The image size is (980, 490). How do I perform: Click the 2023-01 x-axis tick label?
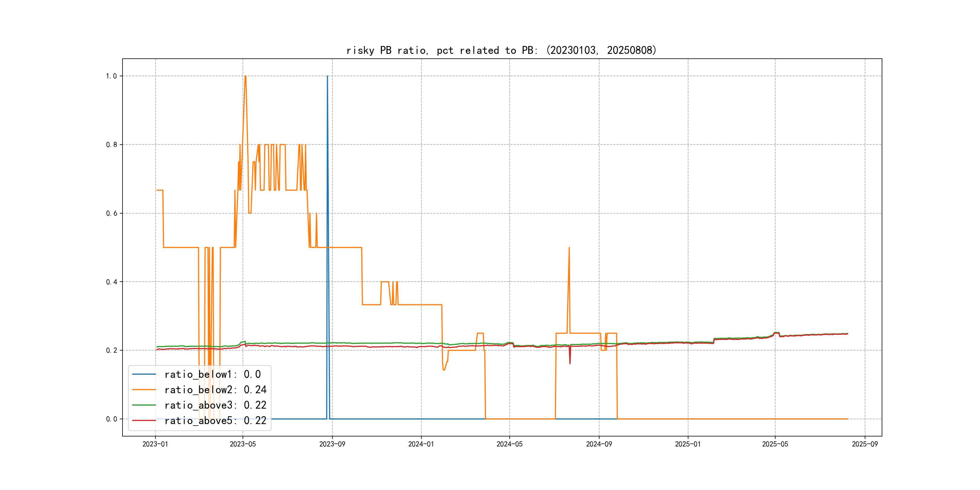click(x=155, y=444)
